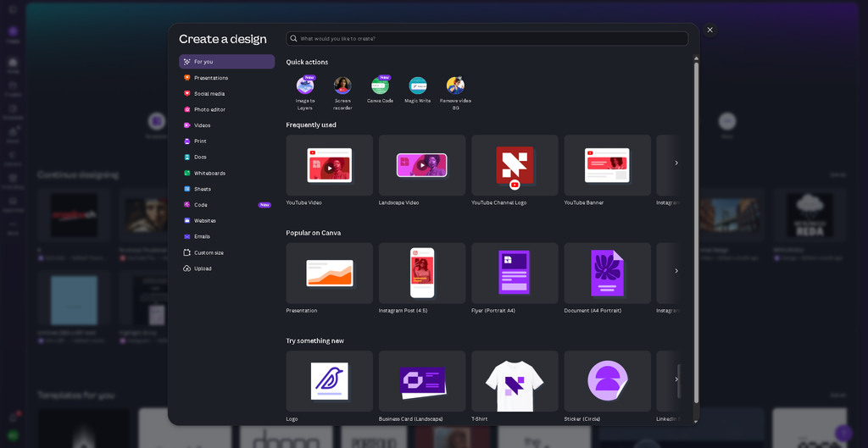Open Image to Layers quick action
868x448 pixels.
305,92
